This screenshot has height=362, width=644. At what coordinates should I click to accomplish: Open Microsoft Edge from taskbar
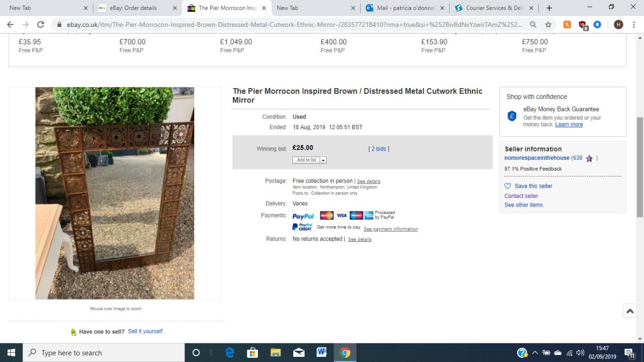[x=230, y=353]
